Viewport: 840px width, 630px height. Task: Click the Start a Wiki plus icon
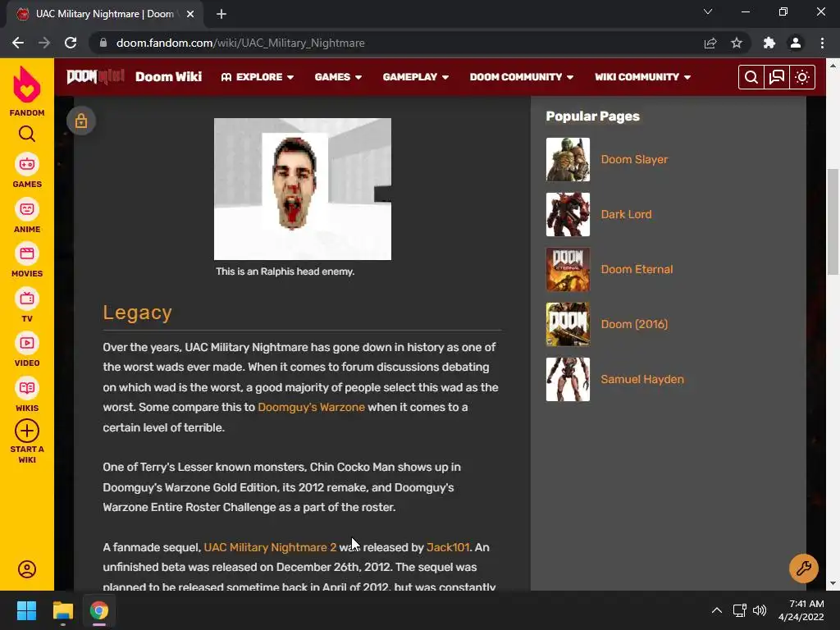coord(27,431)
